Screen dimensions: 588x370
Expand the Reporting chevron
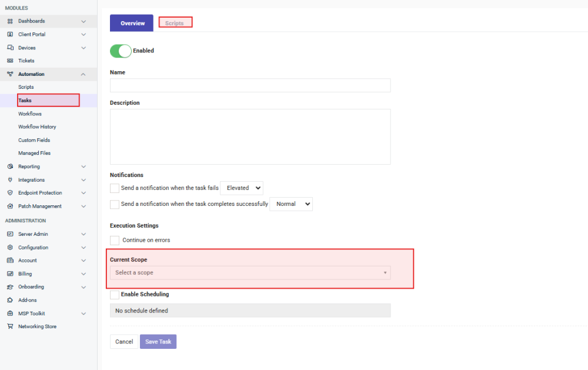coord(83,166)
